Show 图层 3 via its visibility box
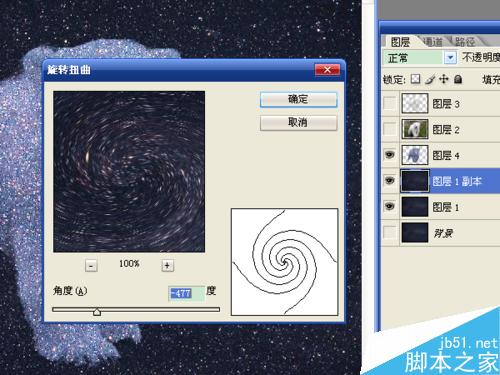 click(389, 103)
